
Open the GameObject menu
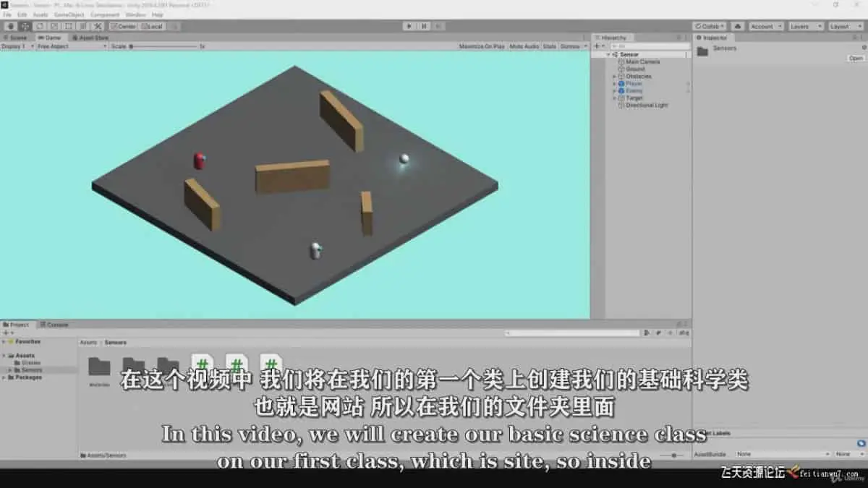click(x=69, y=14)
